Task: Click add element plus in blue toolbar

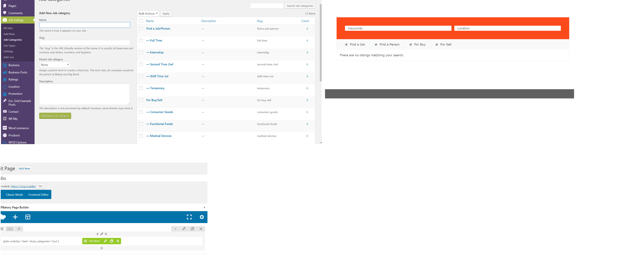Action: pyautogui.click(x=15, y=217)
